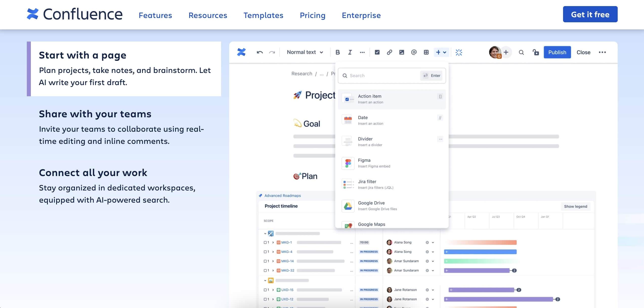Viewport: 644px width, 308px height.
Task: Check the box next to MKG-32
Action: (265, 270)
